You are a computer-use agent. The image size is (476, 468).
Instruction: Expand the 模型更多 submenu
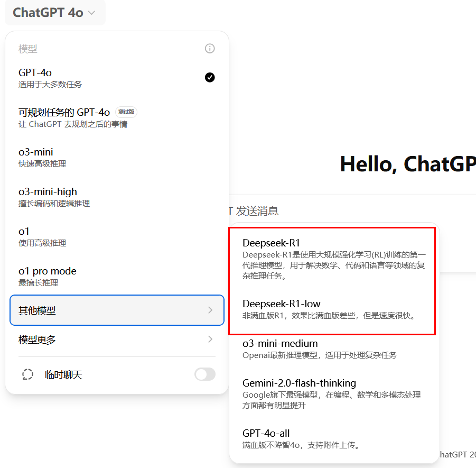(x=117, y=339)
